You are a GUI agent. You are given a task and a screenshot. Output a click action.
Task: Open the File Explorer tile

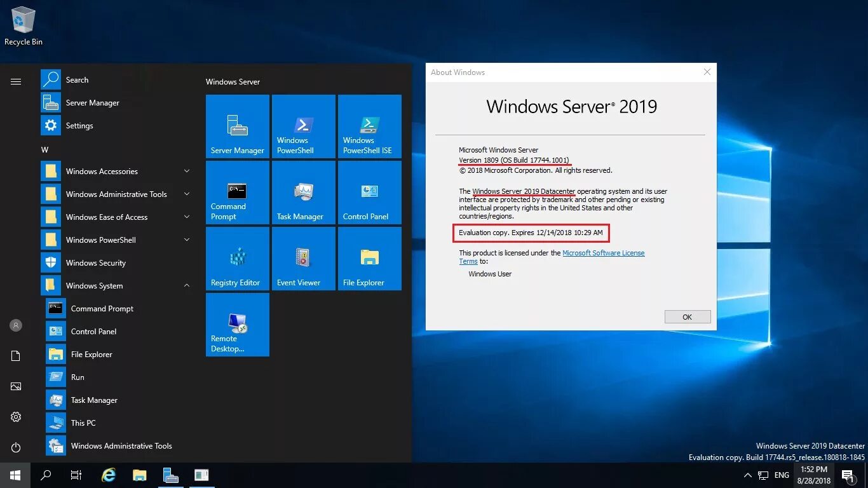[x=370, y=259]
